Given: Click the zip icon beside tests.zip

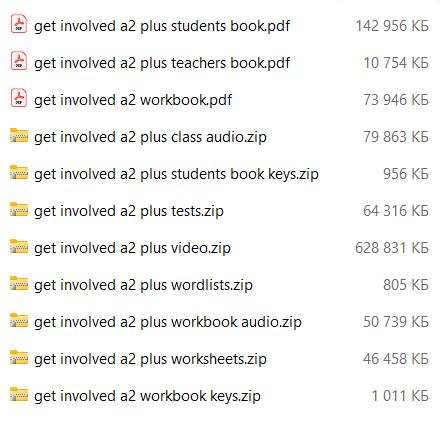Looking at the screenshot, I should (19, 209).
